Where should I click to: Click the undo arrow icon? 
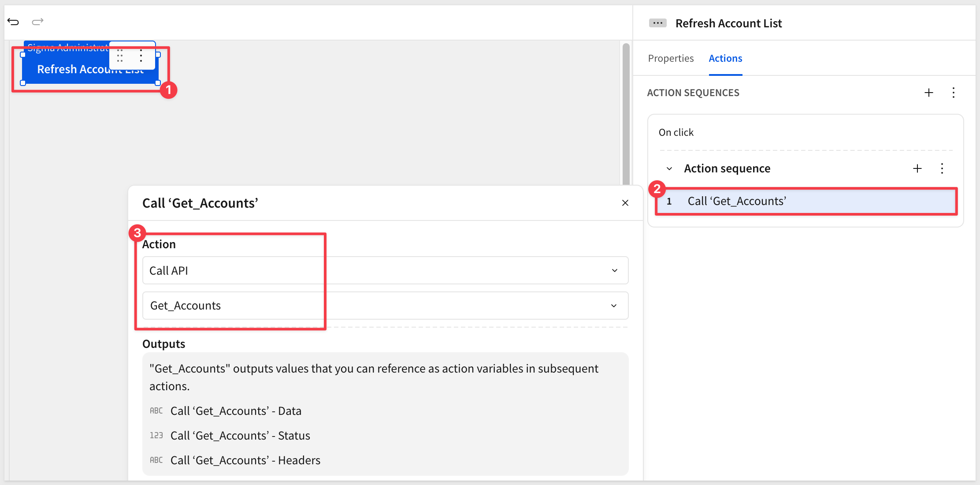click(13, 22)
